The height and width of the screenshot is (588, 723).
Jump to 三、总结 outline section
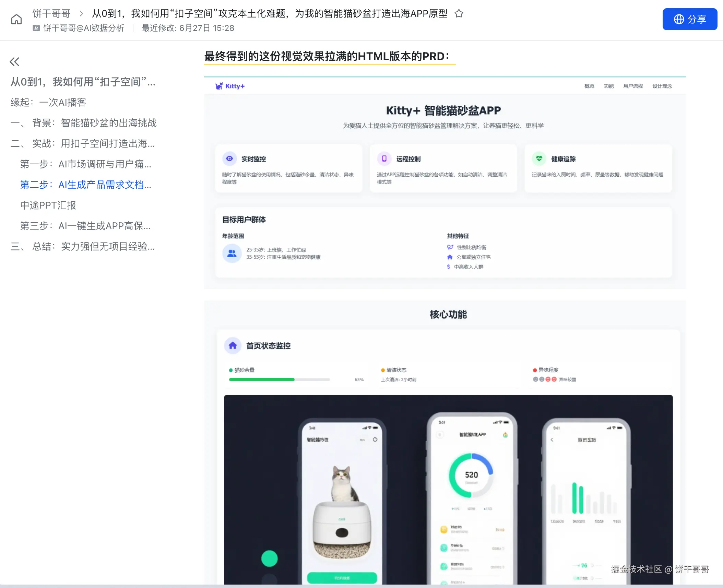tap(83, 246)
